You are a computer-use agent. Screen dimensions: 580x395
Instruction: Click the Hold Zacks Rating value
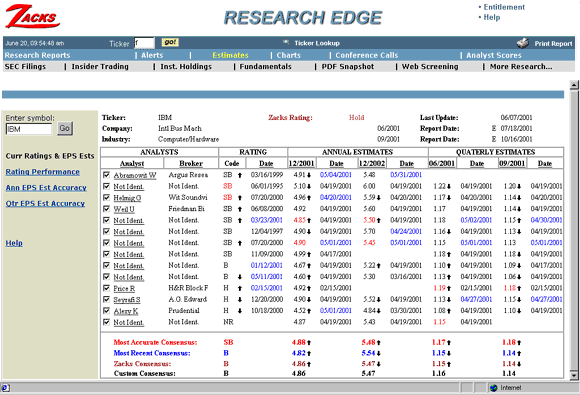pos(357,118)
